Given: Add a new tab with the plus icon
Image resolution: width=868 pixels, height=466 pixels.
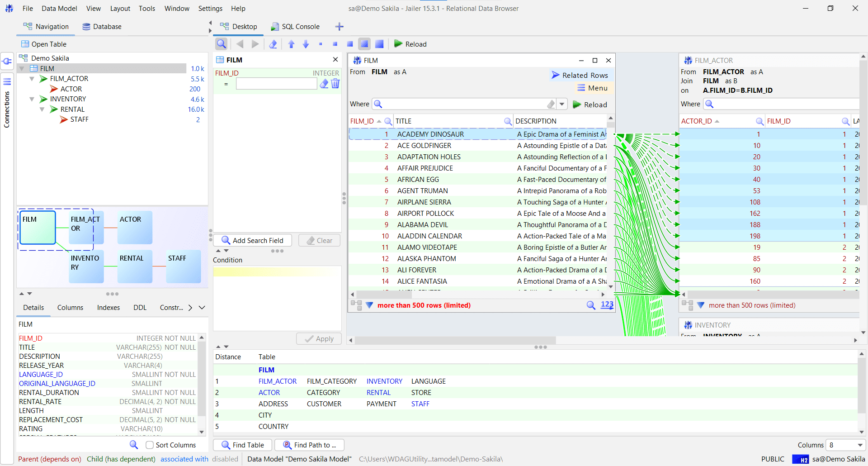Looking at the screenshot, I should (340, 27).
